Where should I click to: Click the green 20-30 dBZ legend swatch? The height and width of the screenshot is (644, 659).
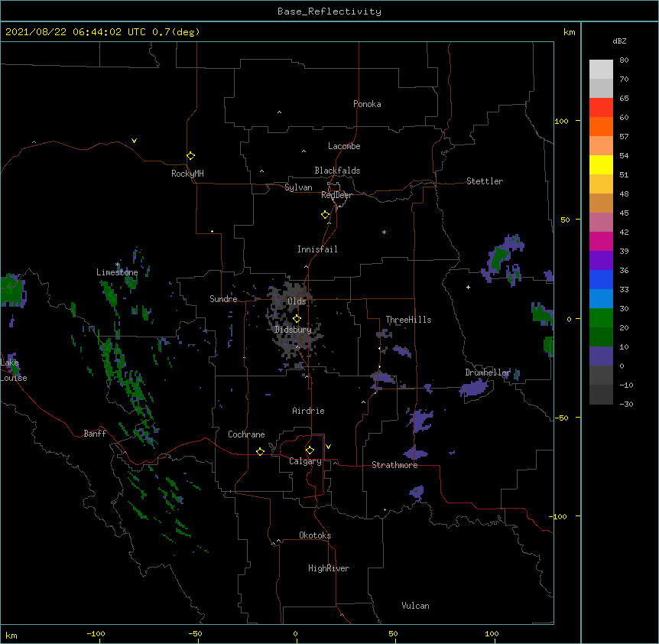pyautogui.click(x=601, y=318)
